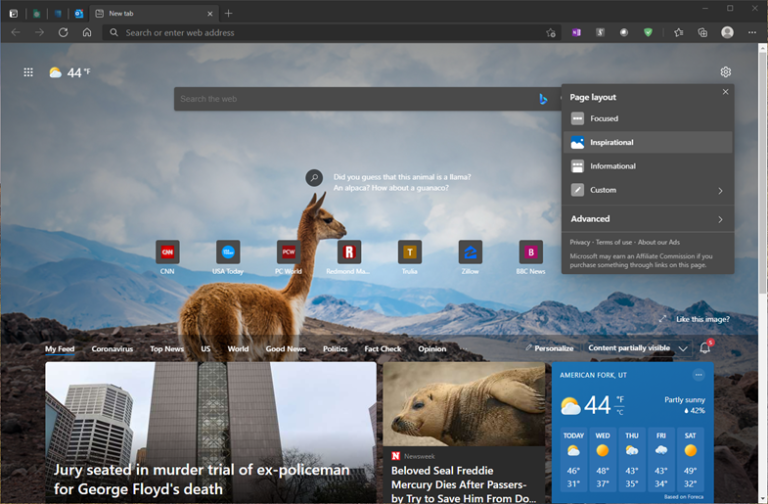Click the browser address bar field
This screenshot has height=504, width=768.
coord(333,33)
